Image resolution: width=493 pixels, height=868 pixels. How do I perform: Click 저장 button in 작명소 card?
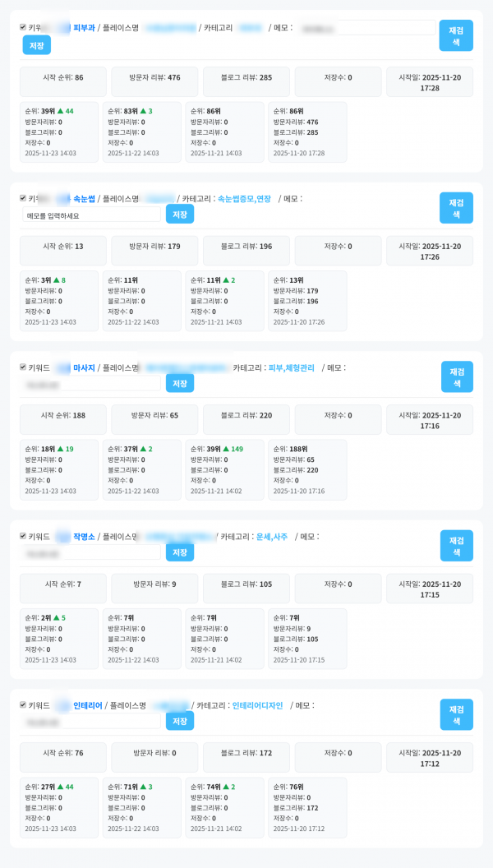point(180,552)
